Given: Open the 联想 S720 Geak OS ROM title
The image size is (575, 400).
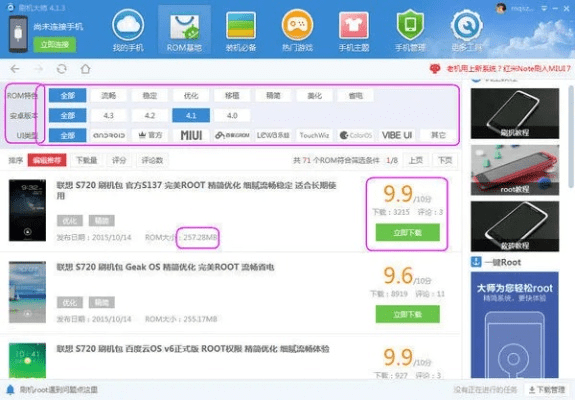Looking at the screenshot, I should [165, 267].
